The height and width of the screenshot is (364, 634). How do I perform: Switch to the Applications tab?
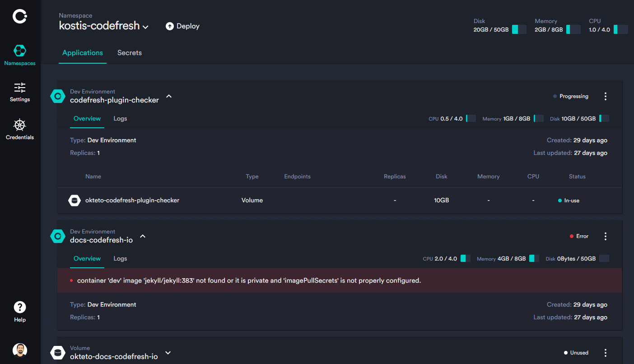pyautogui.click(x=83, y=53)
